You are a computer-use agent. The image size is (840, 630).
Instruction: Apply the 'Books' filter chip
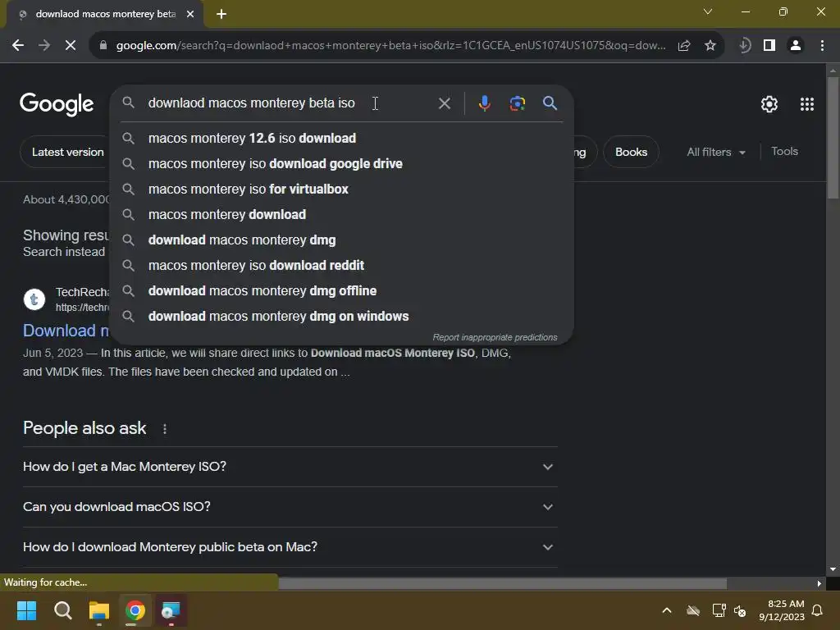click(631, 152)
